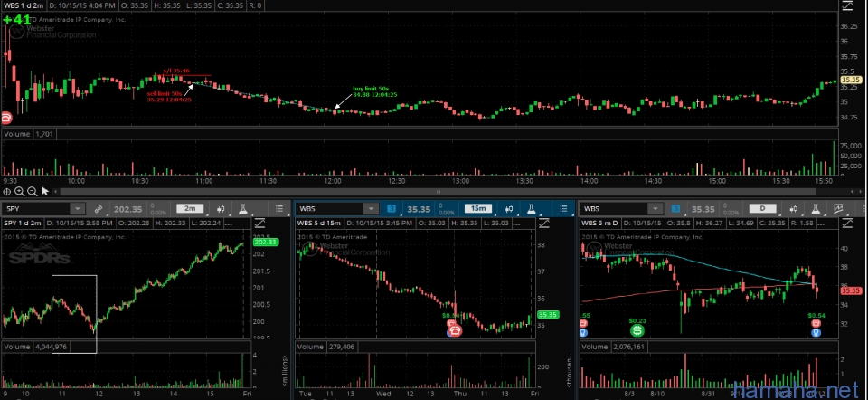Image resolution: width=868 pixels, height=400 pixels.
Task: Click the WBS symbol field in 15m panel
Action: [x=330, y=209]
